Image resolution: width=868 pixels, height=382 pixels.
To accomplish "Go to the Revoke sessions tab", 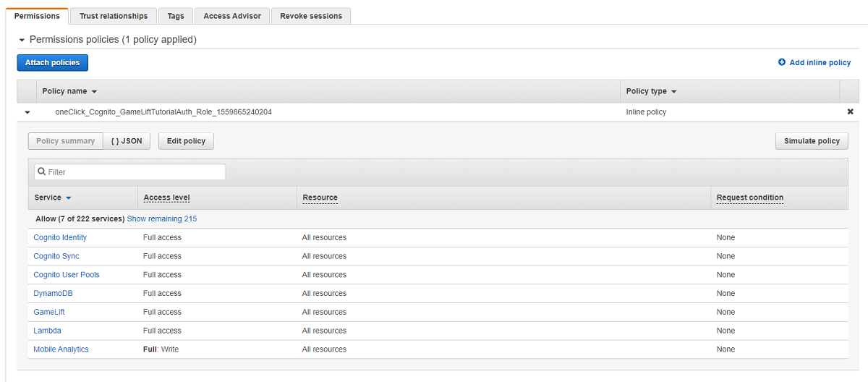I will pyautogui.click(x=311, y=16).
